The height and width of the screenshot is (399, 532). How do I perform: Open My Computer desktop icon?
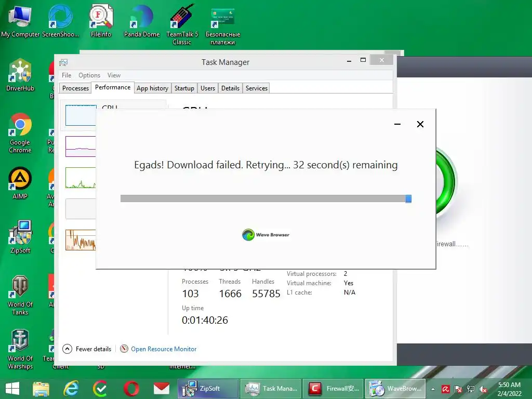[20, 21]
